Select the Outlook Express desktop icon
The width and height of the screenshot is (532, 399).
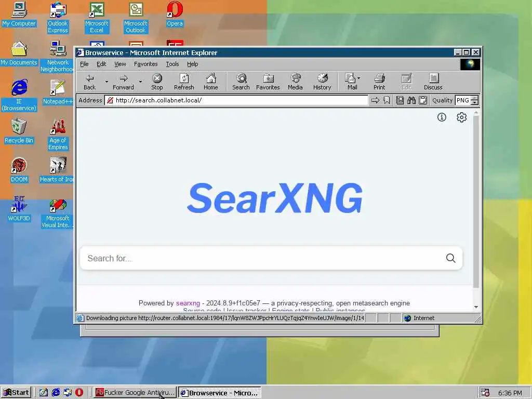point(58,18)
